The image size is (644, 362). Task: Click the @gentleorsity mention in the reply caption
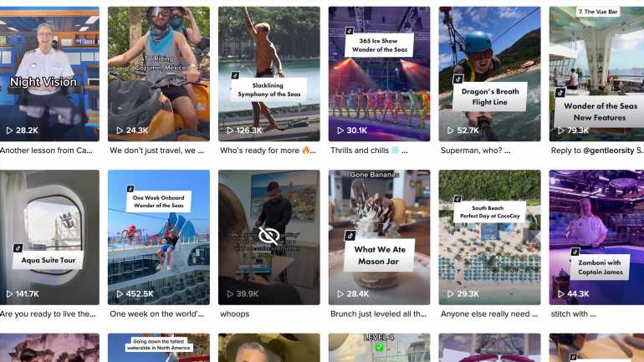pos(609,150)
